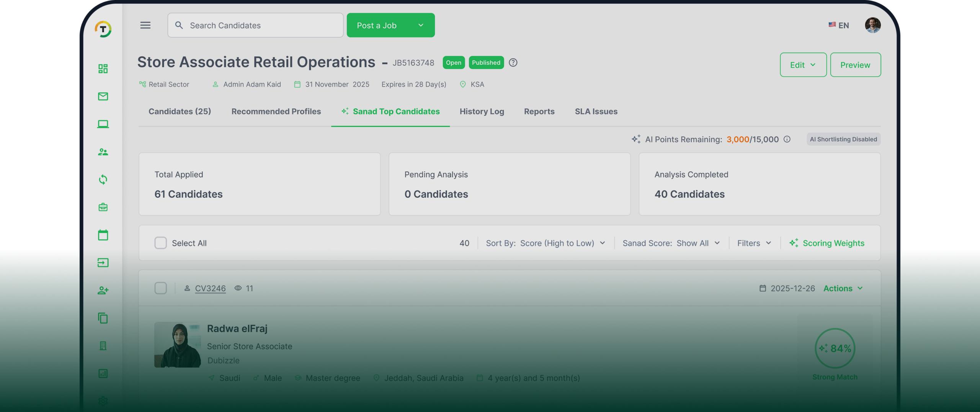The width and height of the screenshot is (980, 412).
Task: Toggle the Select All checkbox
Action: (x=161, y=243)
